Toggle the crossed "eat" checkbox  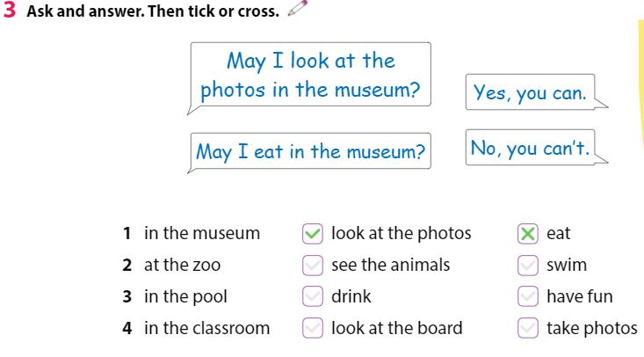[527, 234]
